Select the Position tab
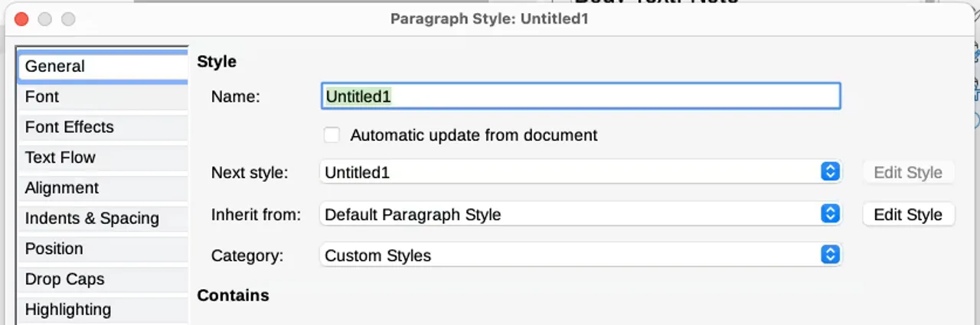 tap(103, 249)
